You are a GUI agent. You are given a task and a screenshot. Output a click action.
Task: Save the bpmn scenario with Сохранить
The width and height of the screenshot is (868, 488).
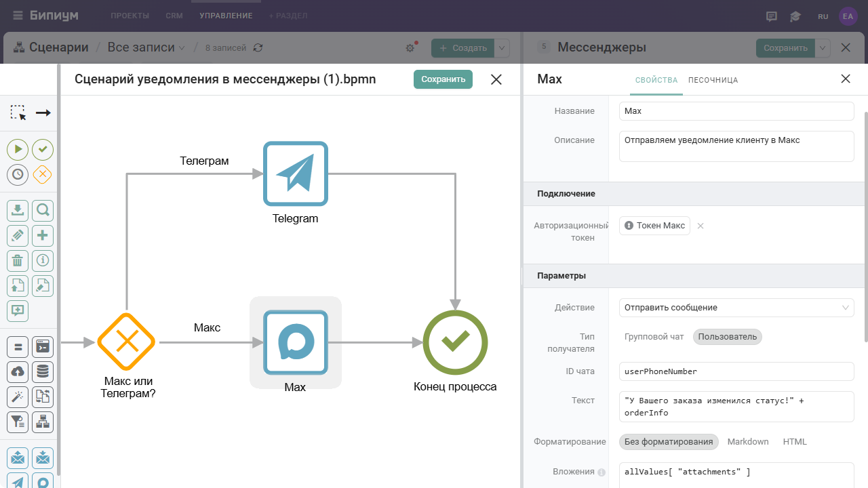443,79
